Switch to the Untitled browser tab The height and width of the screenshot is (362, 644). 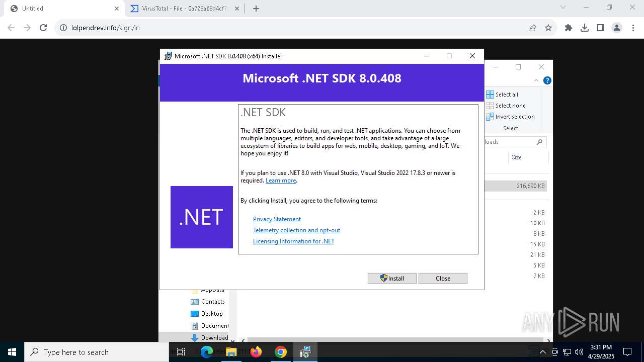tap(63, 9)
